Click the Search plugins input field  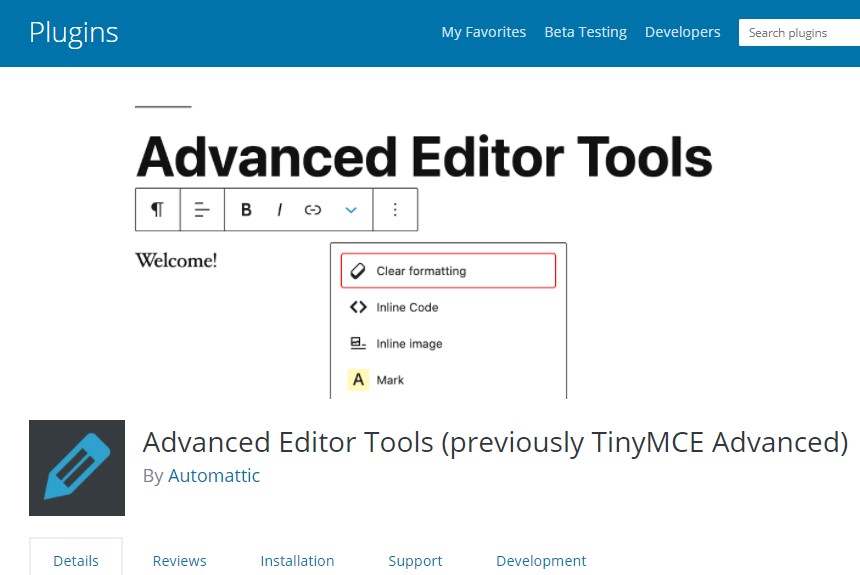pos(798,33)
